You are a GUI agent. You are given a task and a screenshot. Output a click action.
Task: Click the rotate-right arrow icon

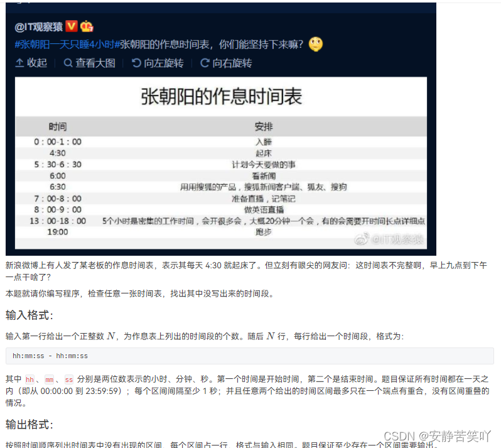[205, 63]
